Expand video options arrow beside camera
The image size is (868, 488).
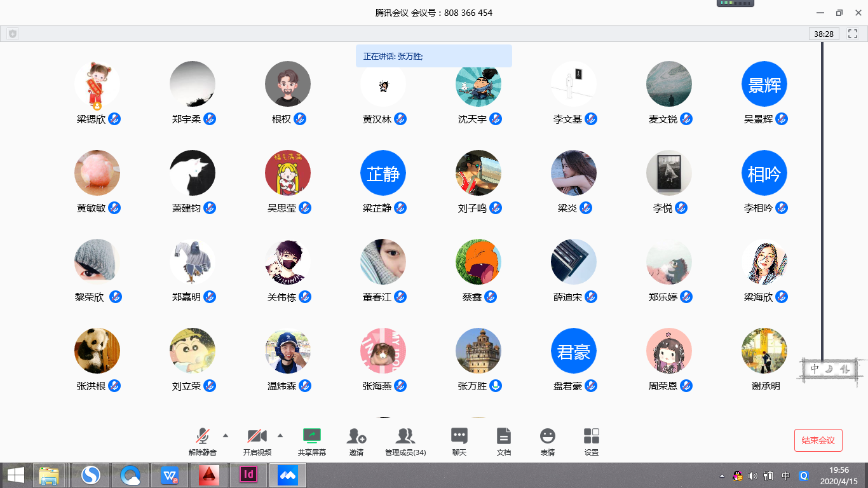click(280, 435)
